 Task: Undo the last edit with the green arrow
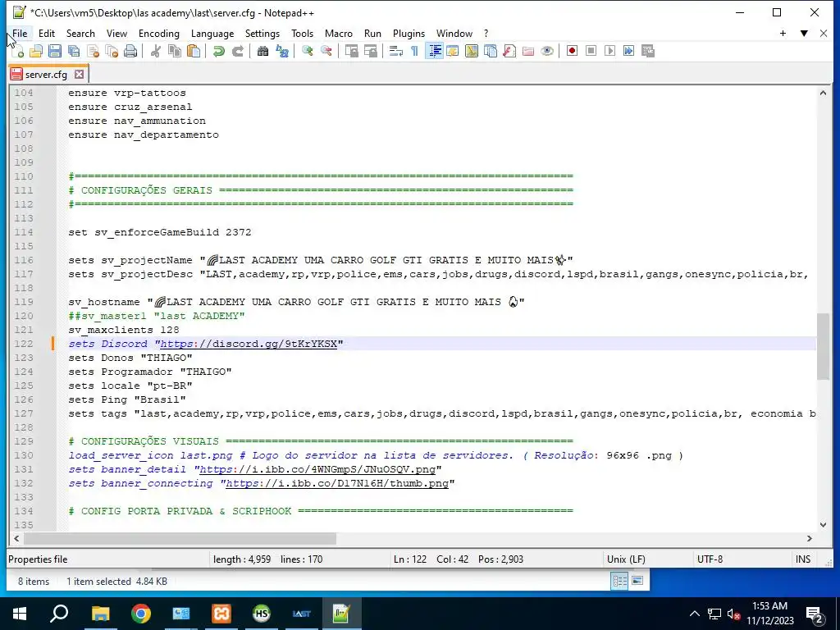218,51
